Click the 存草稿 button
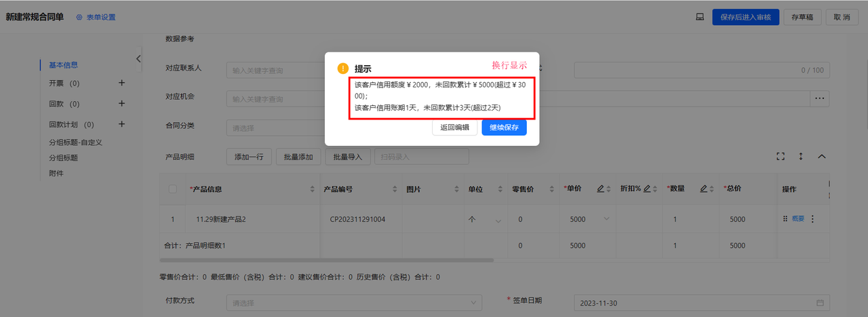The height and width of the screenshot is (317, 868). pos(803,17)
